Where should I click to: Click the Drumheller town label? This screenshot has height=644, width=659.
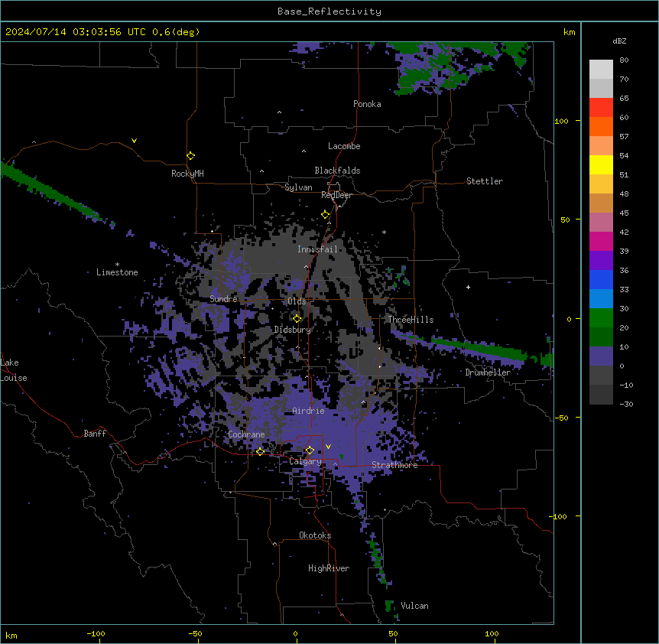point(488,372)
